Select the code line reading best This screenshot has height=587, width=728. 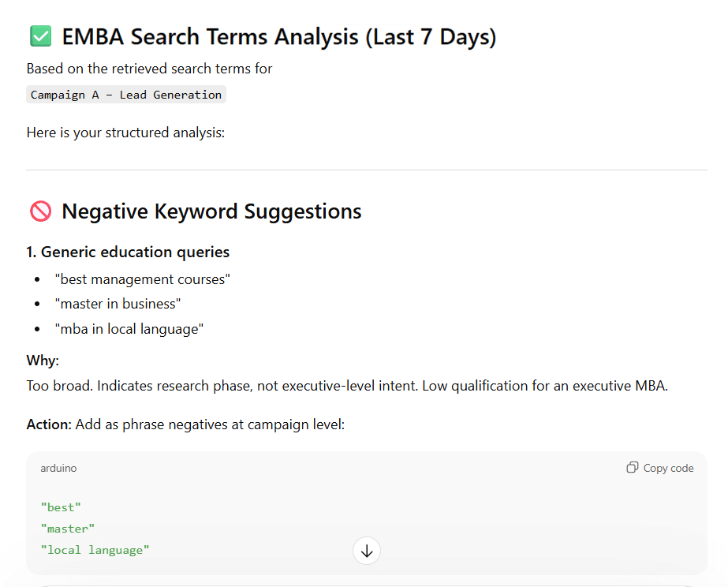coord(61,507)
